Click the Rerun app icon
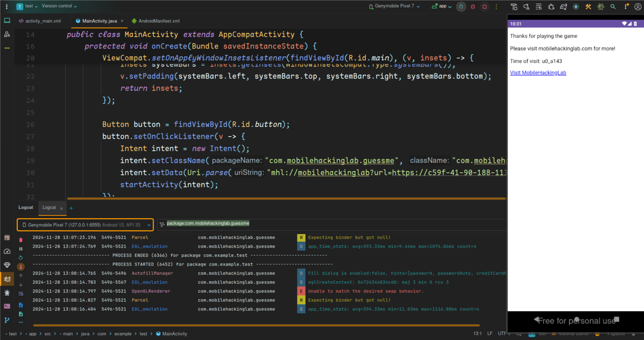This screenshot has width=644, height=340. [461, 7]
